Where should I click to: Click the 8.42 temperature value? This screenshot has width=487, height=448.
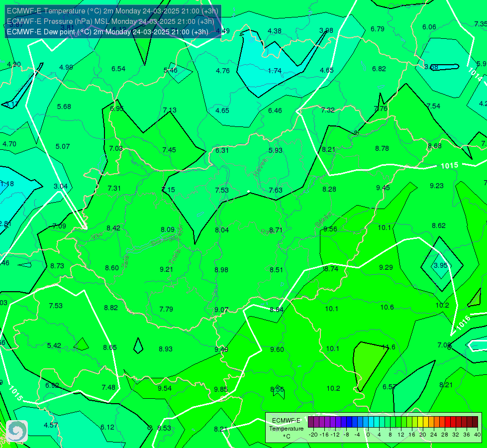click(113, 228)
